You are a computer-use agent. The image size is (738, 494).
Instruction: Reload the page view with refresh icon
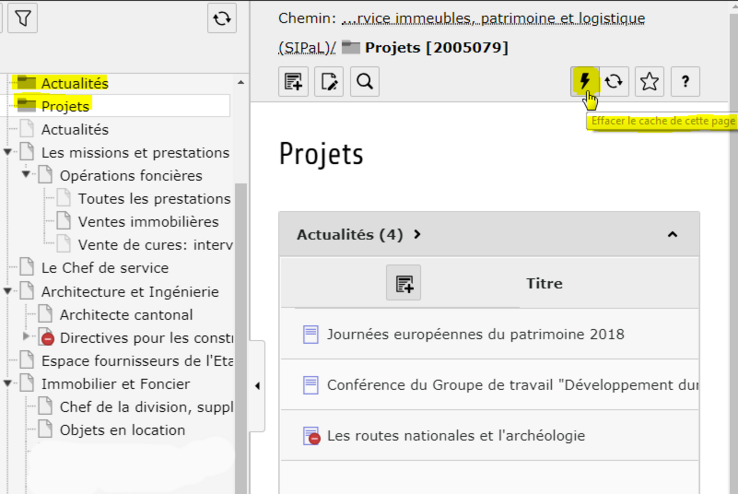(614, 82)
